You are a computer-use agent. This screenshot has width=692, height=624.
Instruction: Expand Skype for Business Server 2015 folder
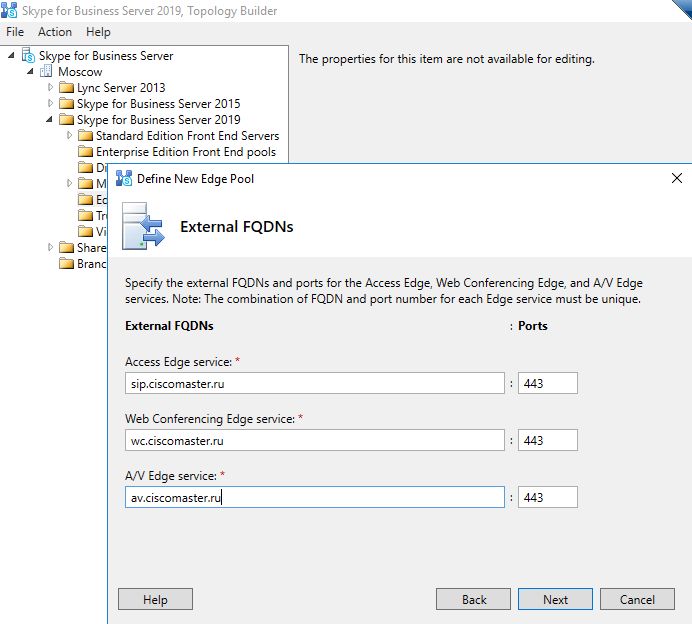click(x=50, y=103)
